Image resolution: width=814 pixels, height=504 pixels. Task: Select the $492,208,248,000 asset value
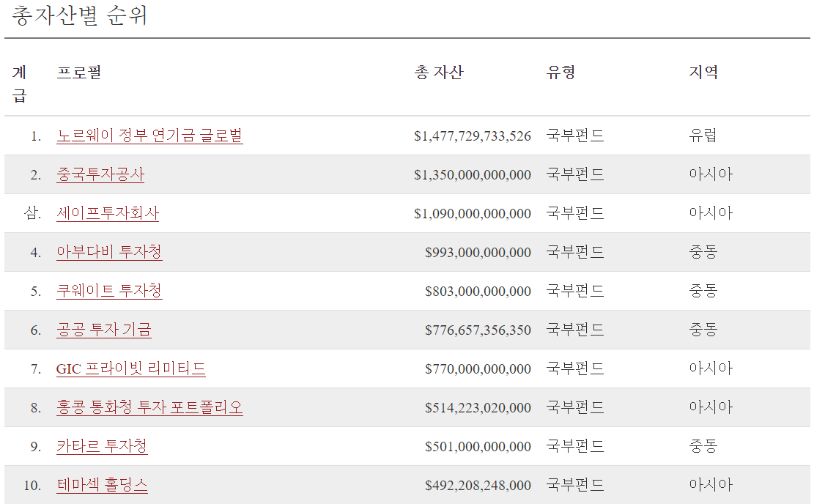point(478,486)
